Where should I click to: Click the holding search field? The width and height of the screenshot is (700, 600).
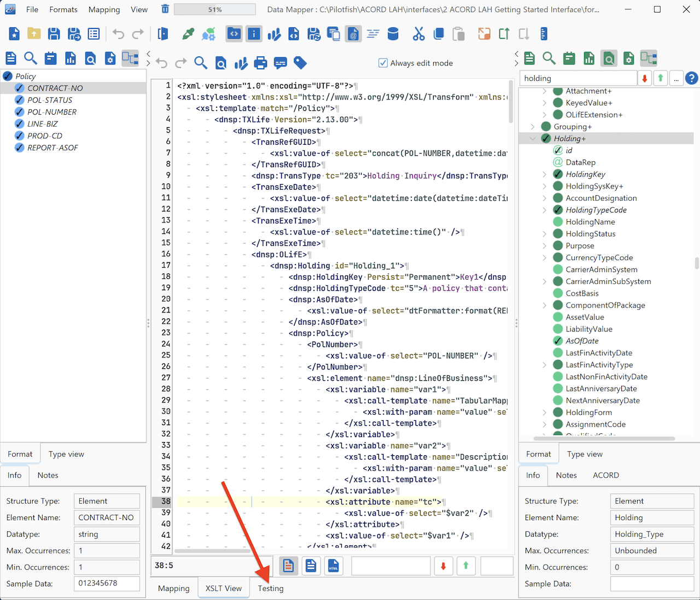578,78
